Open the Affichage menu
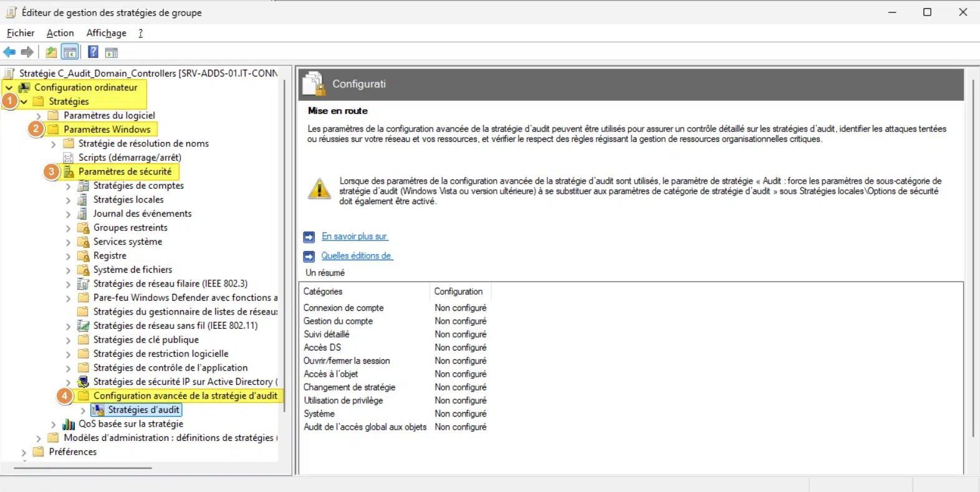This screenshot has height=492, width=980. tap(106, 33)
